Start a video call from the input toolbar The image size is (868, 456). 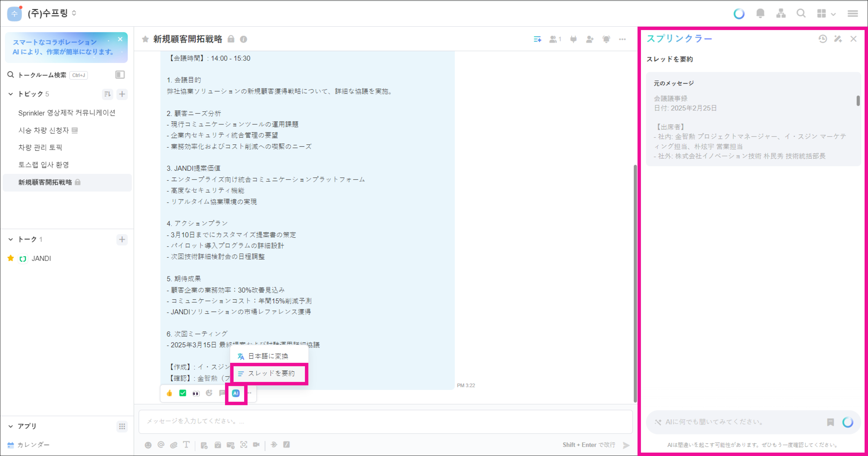[x=256, y=445]
